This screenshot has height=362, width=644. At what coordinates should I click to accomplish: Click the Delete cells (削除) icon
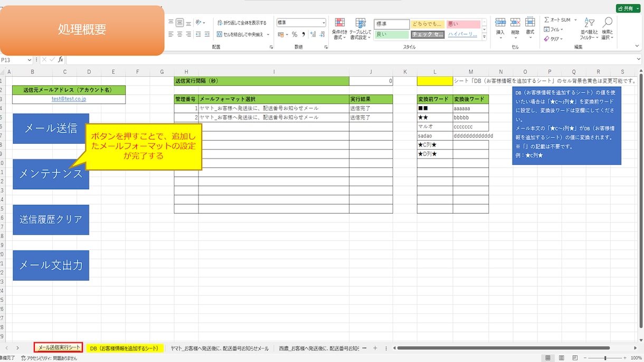[x=515, y=26]
